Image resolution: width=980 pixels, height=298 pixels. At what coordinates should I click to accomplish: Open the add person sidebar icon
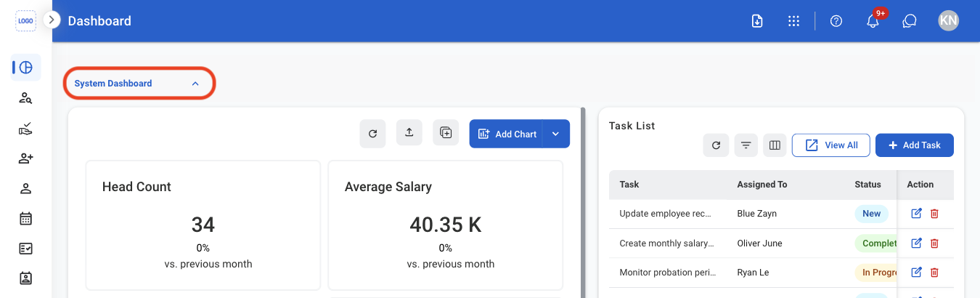coord(26,158)
